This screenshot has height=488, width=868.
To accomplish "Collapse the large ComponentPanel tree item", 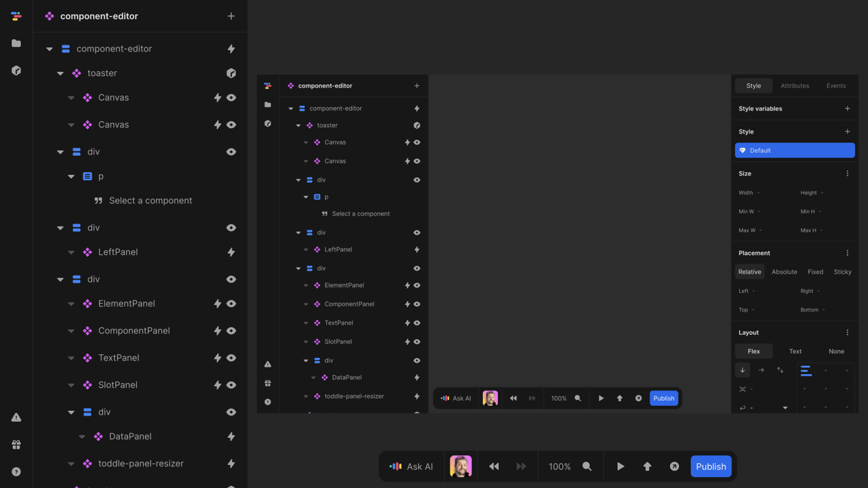I will [x=71, y=331].
